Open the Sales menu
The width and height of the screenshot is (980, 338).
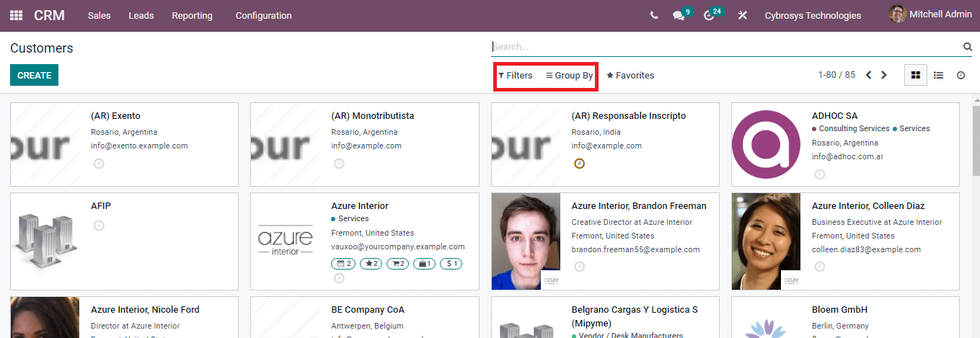[x=99, y=15]
